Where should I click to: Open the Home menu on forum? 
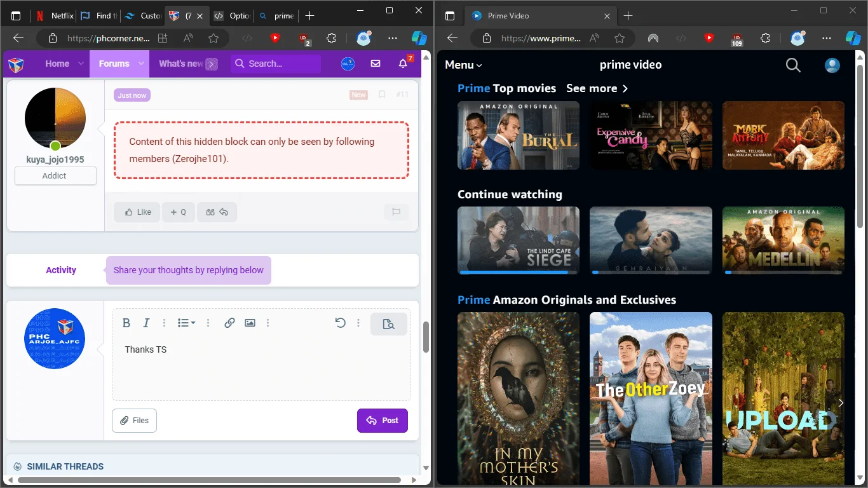pyautogui.click(x=57, y=64)
